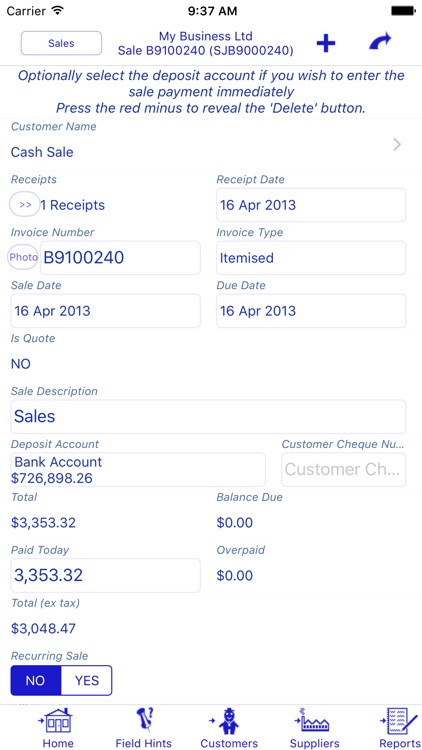This screenshot has width=422, height=750.
Task: Edit the Paid Today amount field
Action: pos(105,575)
